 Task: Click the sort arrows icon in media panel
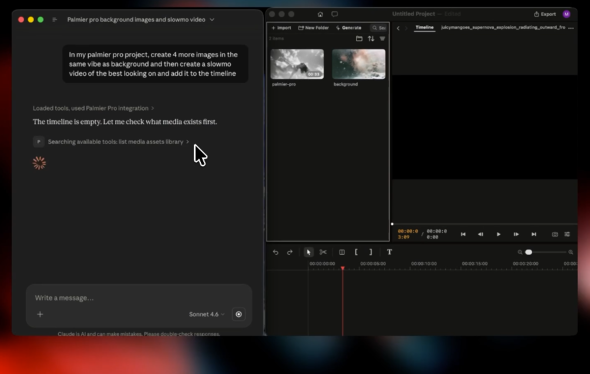coord(371,39)
